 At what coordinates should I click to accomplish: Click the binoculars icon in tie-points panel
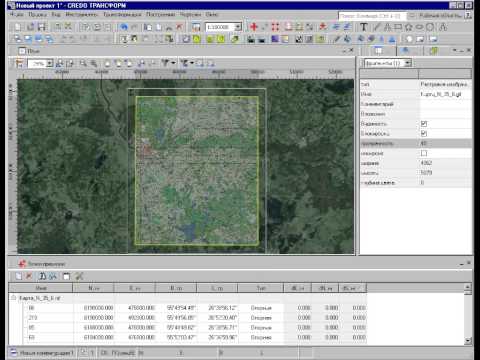[x=42, y=276]
